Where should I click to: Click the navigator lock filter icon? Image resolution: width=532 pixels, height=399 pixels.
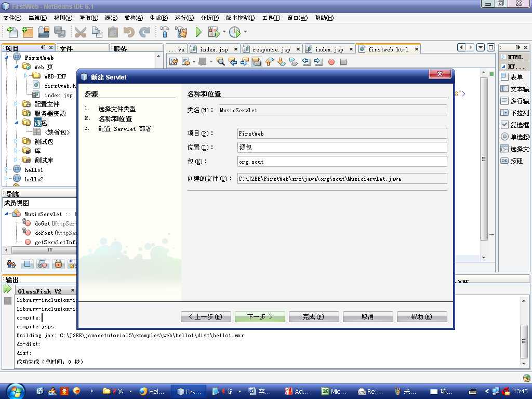click(58, 264)
